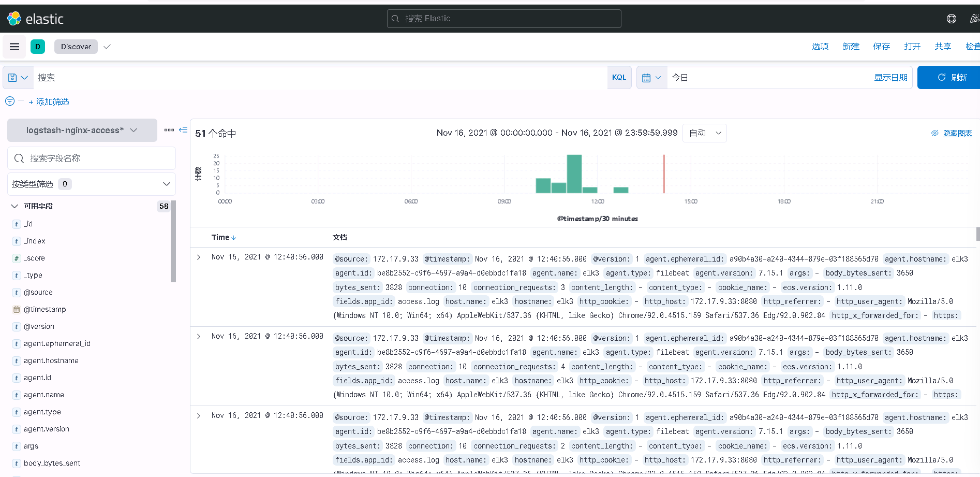Open the 自动 interval dropdown

coord(705,133)
